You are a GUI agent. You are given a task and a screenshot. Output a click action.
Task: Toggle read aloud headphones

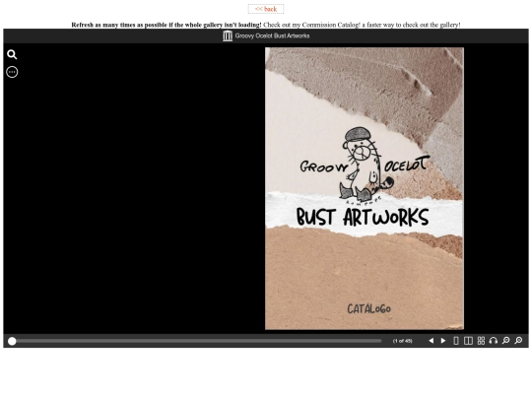(494, 340)
